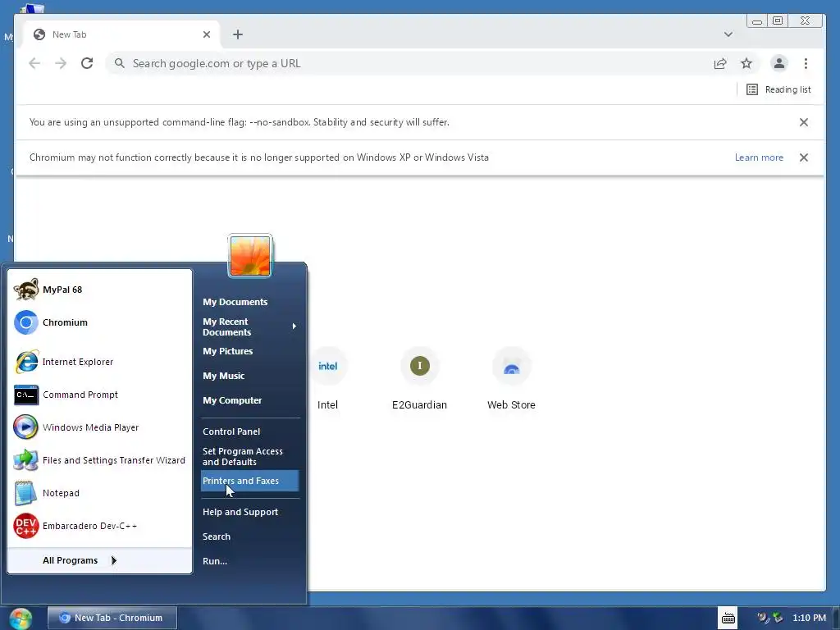Open Control Panel from Start menu
The height and width of the screenshot is (630, 840).
tap(231, 431)
